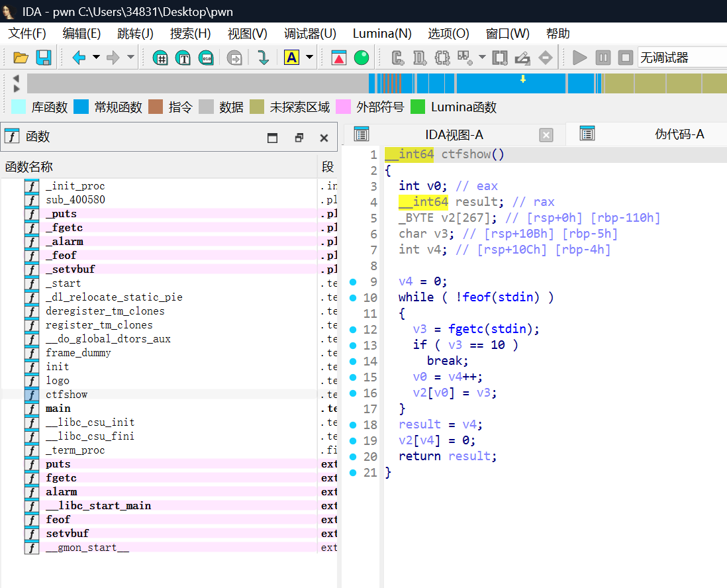Screen dimensions: 727x588
Task: Click the pencil edit toolbar icon
Action: click(522, 58)
